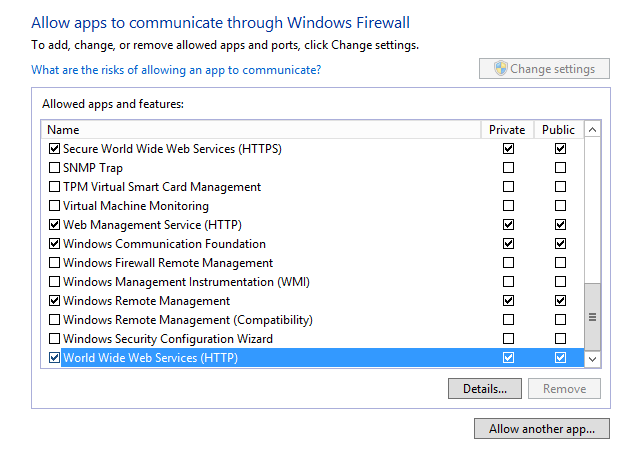Disable Public for Web Management Service (HTTP)
Screen dimensions: 639x453
pyautogui.click(x=560, y=224)
